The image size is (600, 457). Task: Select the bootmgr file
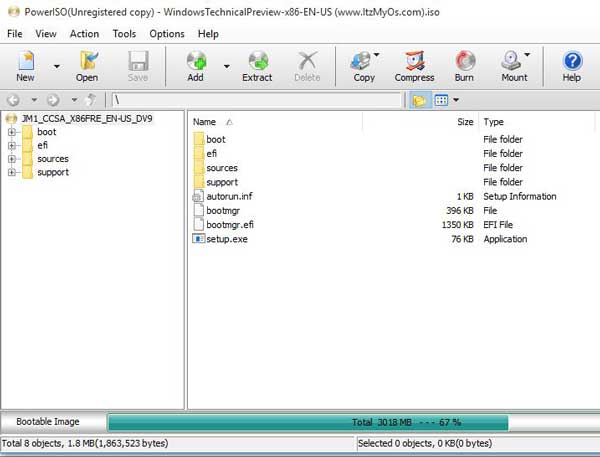pyautogui.click(x=223, y=211)
